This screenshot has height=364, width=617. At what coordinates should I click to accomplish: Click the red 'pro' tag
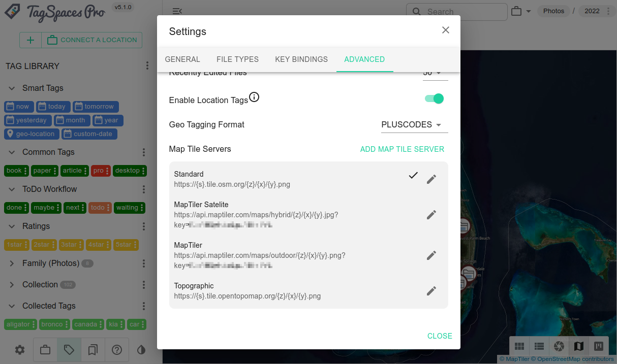(98, 171)
